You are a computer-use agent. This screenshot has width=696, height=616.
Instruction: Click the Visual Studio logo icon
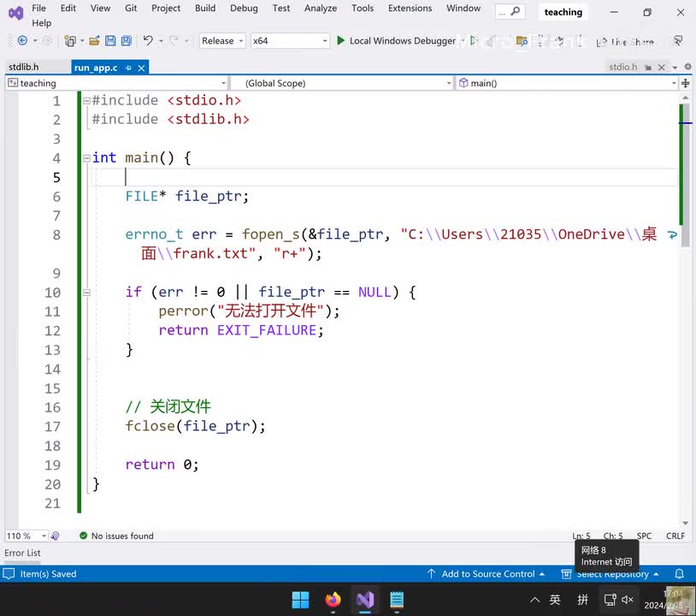pos(15,14)
